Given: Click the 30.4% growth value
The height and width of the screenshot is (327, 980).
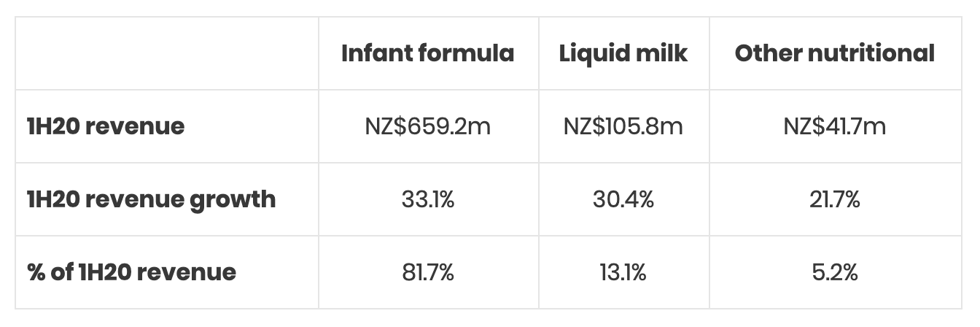Looking at the screenshot, I should click(623, 199).
